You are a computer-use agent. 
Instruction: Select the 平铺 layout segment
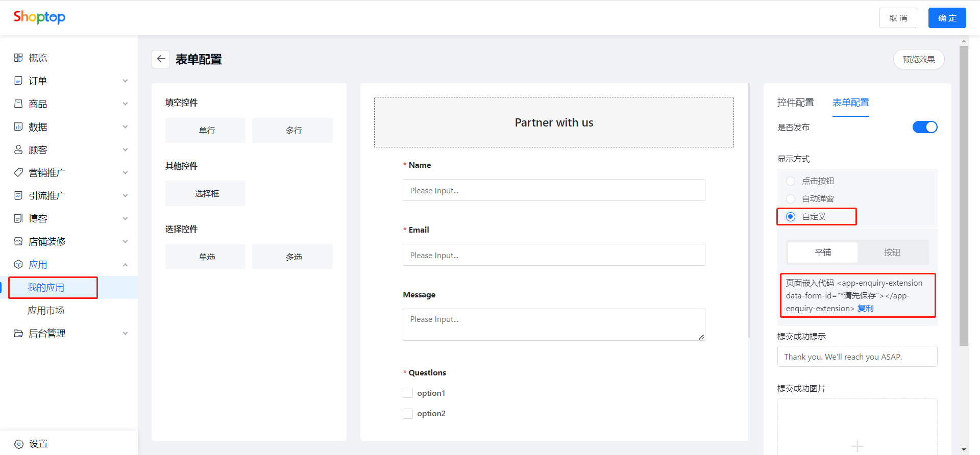(x=823, y=252)
